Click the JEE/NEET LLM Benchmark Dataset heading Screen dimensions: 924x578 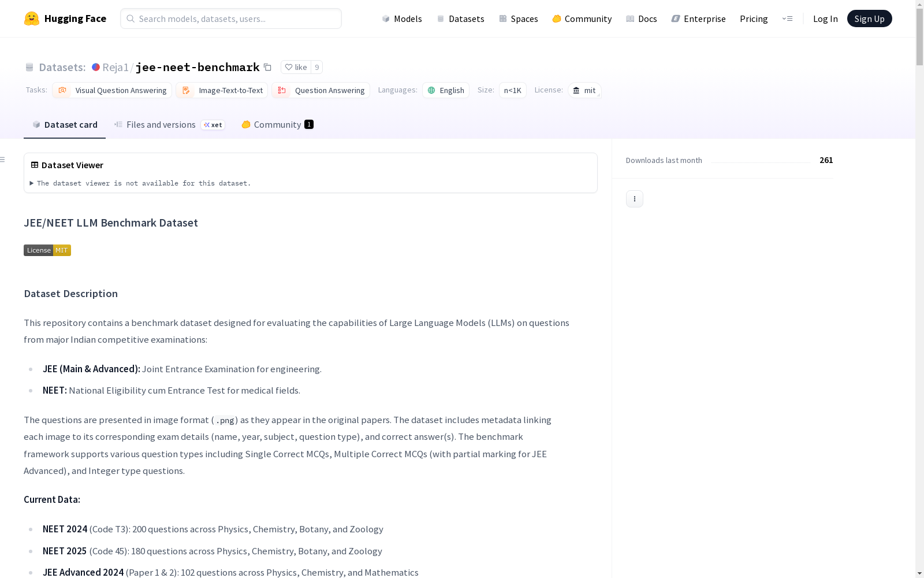pos(111,223)
